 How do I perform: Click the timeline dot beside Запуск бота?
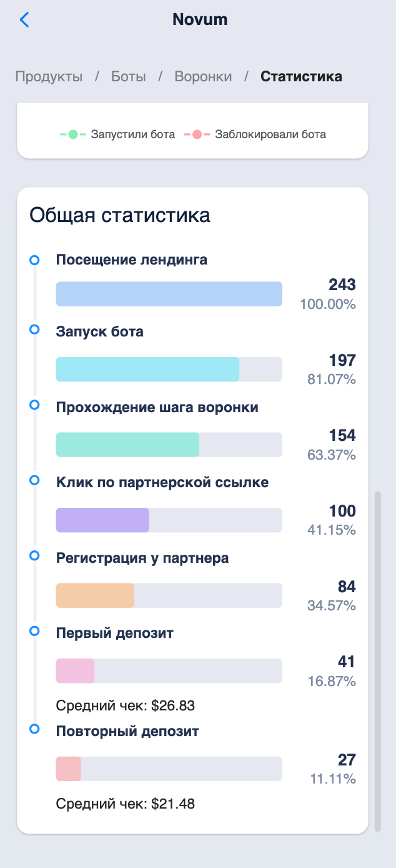[34, 330]
